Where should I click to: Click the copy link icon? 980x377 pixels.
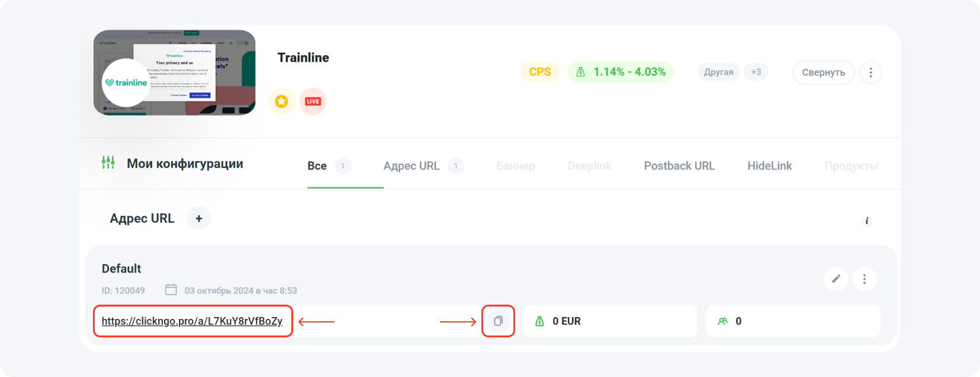pyautogui.click(x=498, y=321)
